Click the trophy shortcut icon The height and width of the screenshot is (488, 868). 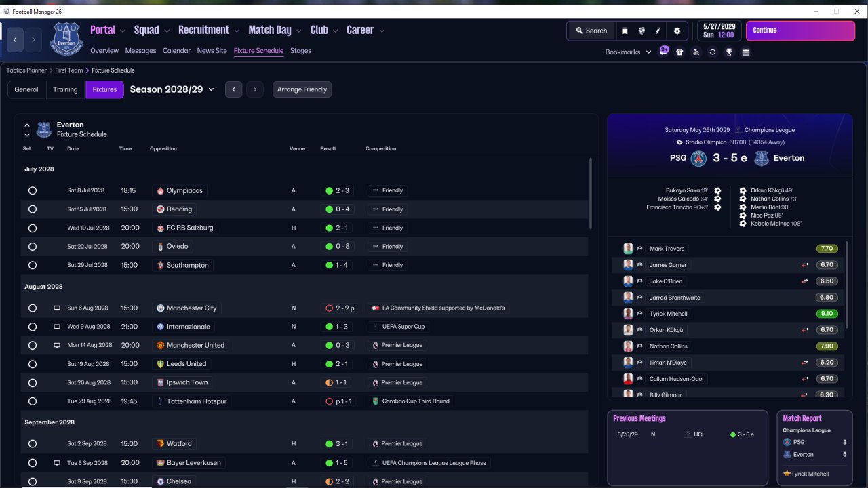tap(729, 52)
